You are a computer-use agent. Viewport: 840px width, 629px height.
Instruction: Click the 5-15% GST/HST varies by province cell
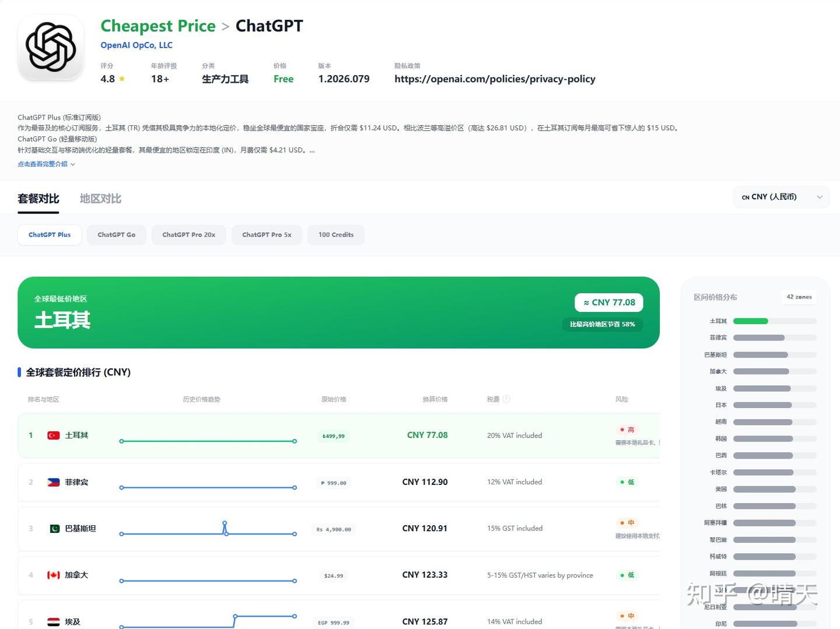[x=540, y=575]
